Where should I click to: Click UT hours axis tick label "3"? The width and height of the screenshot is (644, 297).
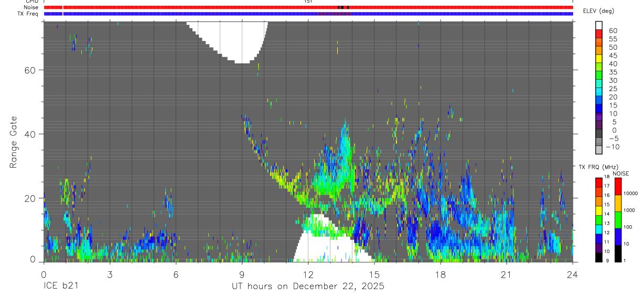(110, 274)
